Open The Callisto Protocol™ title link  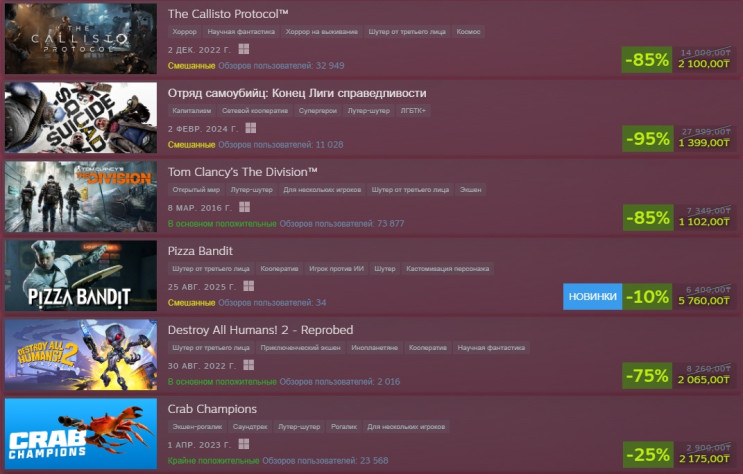click(228, 14)
